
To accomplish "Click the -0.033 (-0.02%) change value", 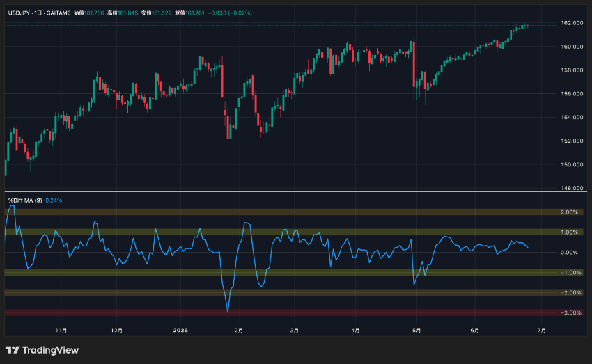I will (230, 13).
